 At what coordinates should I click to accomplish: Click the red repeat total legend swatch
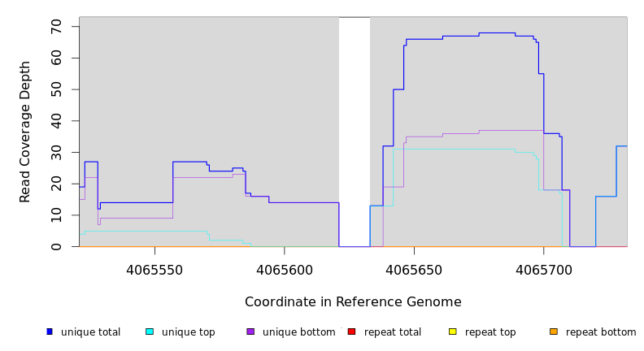click(x=351, y=331)
